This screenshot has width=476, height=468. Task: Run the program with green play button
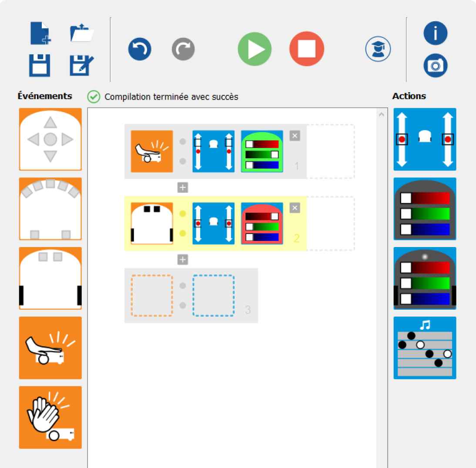[x=255, y=49]
